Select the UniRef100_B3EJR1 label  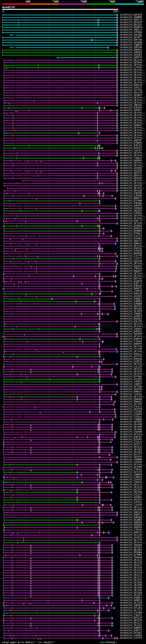click(131, 145)
